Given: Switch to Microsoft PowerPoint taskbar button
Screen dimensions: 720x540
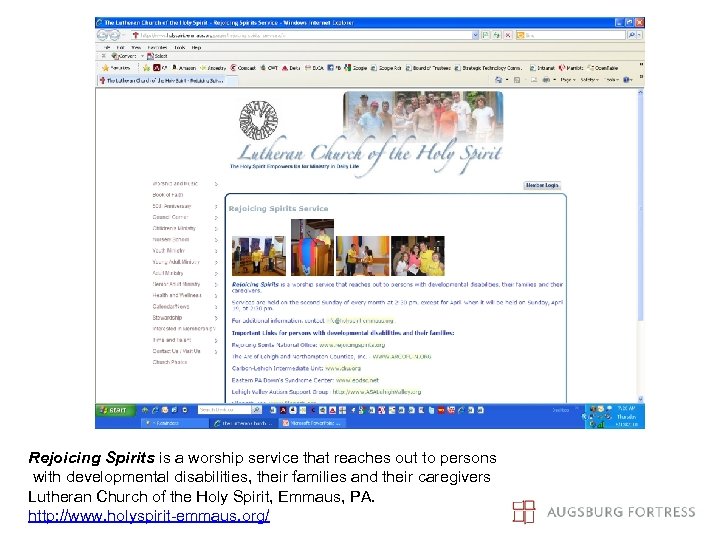Looking at the screenshot, I should click(311, 423).
